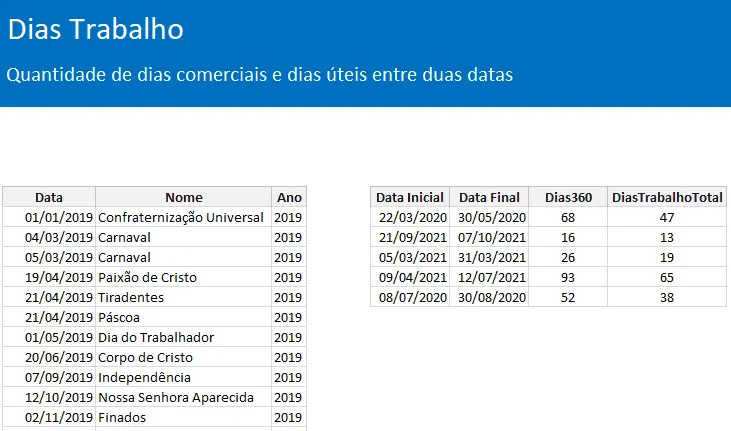Select the Nossa Senhora Aparecida cell
Screen dimensions: 731x431
point(184,398)
